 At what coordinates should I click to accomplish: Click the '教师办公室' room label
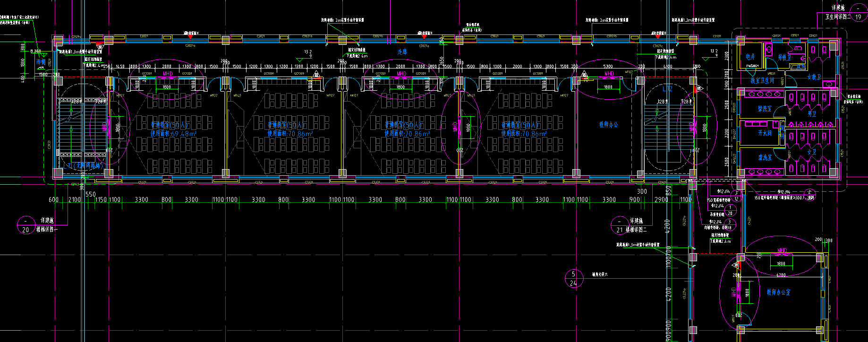coord(778,292)
